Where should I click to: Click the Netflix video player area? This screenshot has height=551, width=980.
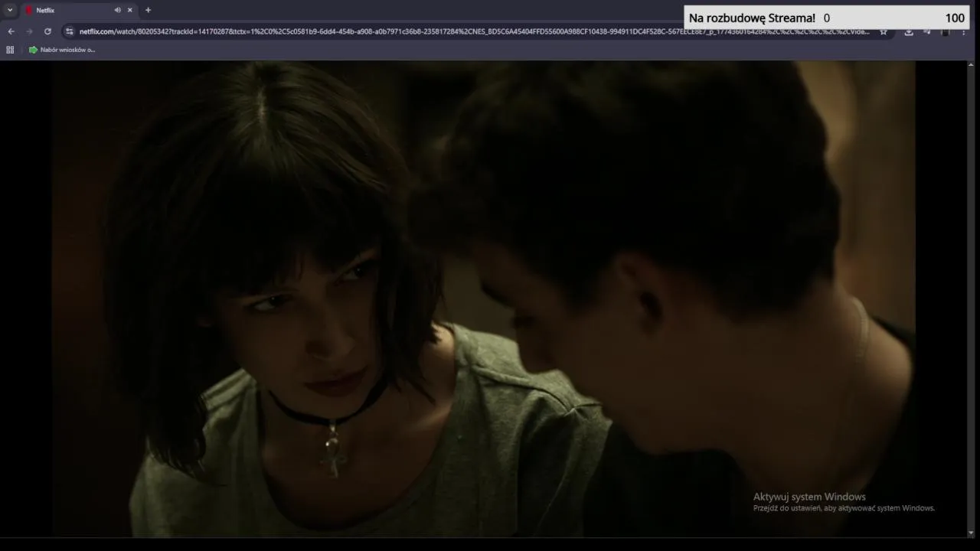coord(484,298)
